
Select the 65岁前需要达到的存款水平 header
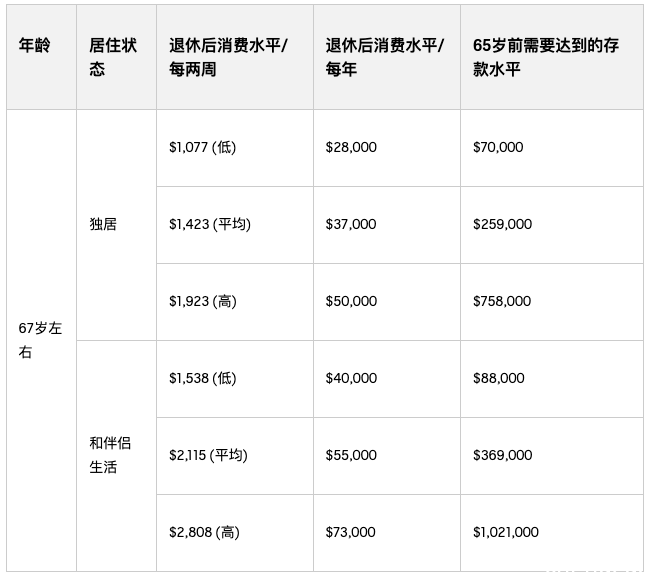pyautogui.click(x=552, y=57)
